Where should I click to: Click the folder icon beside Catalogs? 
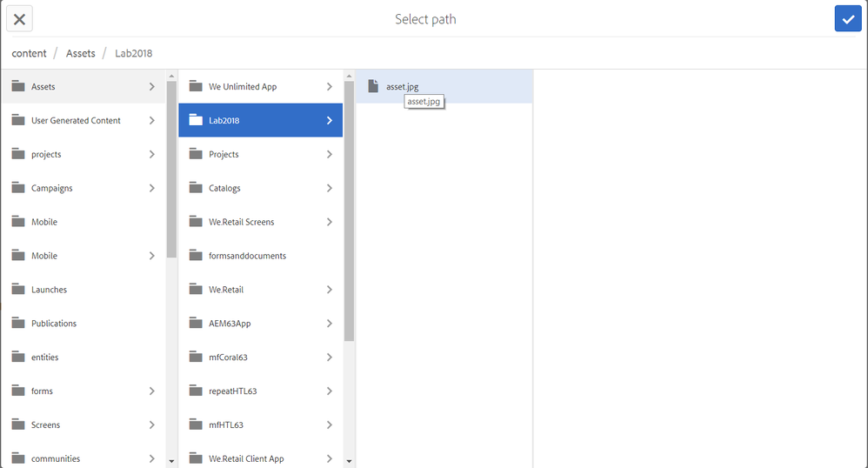(195, 188)
